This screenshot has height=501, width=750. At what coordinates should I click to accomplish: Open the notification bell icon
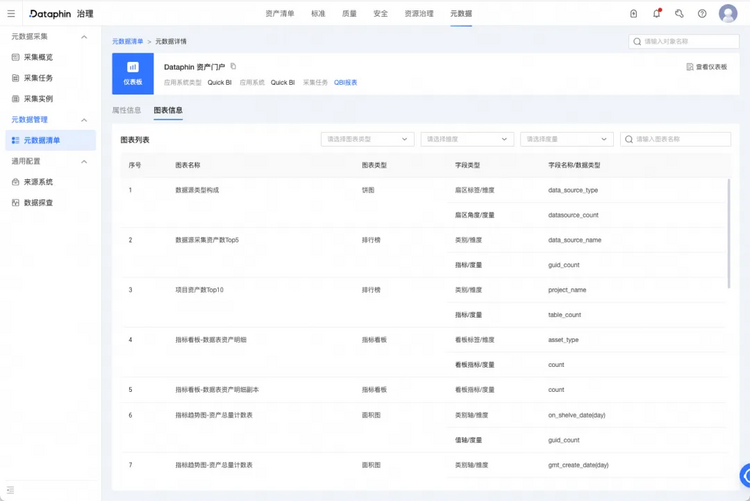coord(657,13)
